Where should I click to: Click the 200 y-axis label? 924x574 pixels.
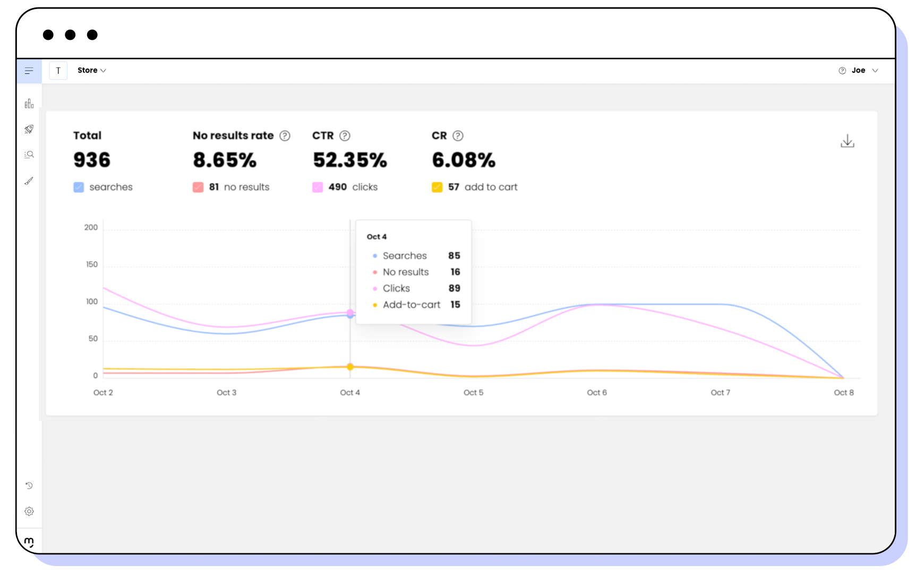point(91,227)
